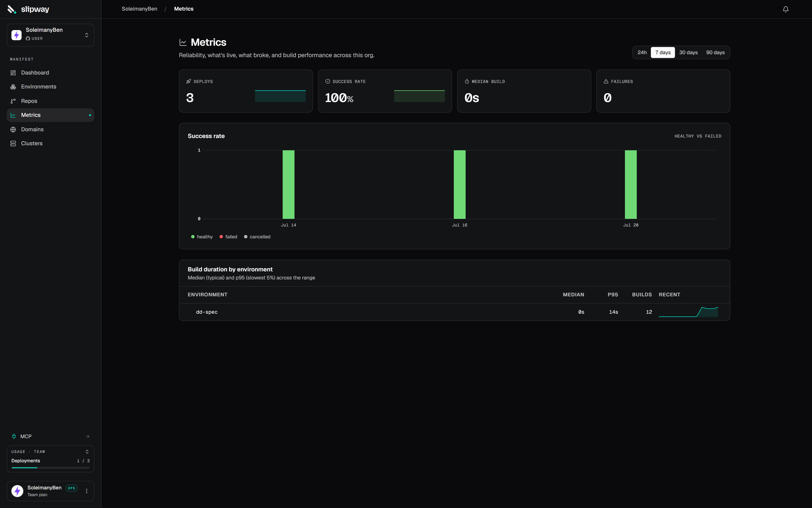Click the BUILDS column header
This screenshot has width=812, height=508.
pyautogui.click(x=642, y=295)
